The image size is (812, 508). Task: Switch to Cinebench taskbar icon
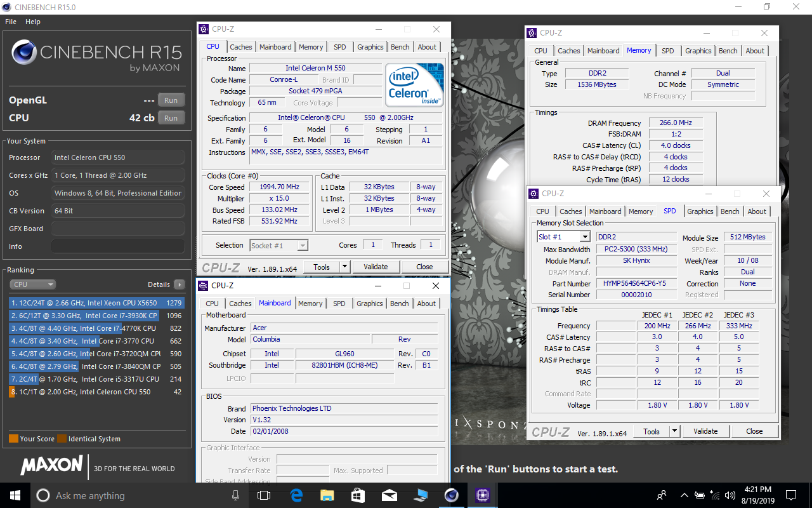[451, 495]
